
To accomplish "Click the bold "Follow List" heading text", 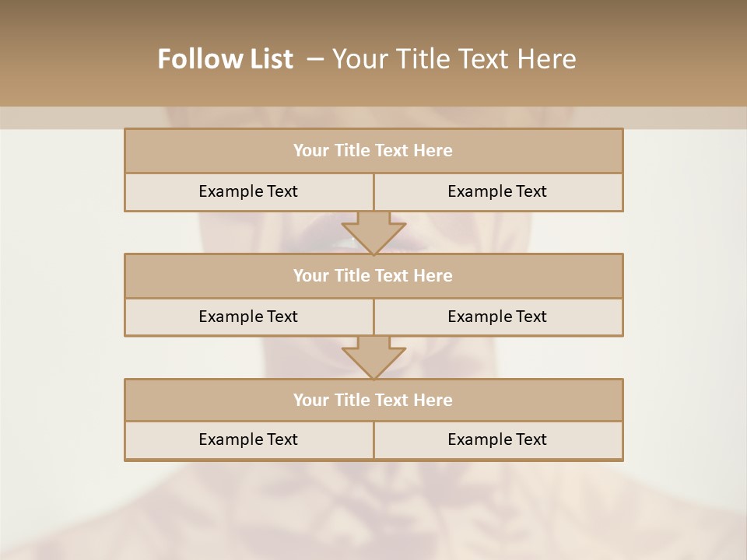I will click(225, 59).
